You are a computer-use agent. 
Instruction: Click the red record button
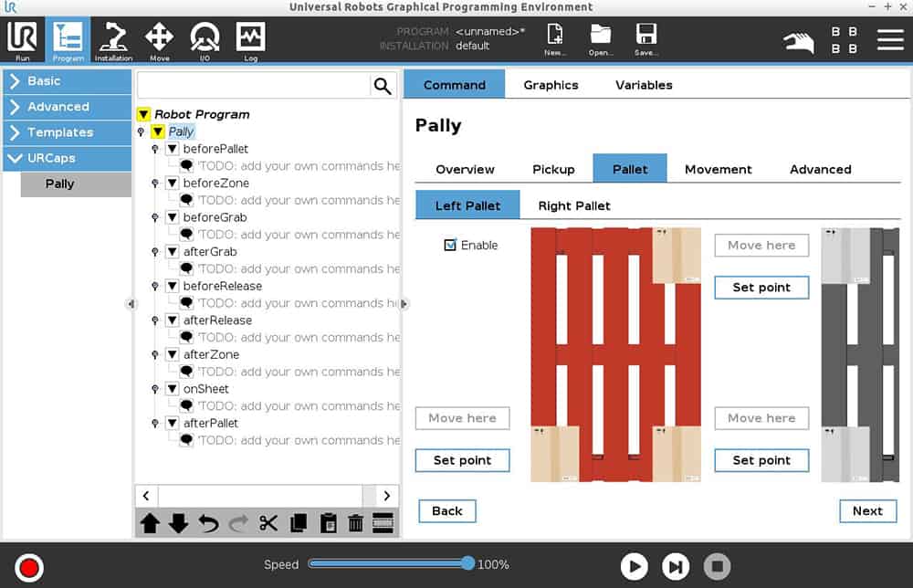click(28, 568)
